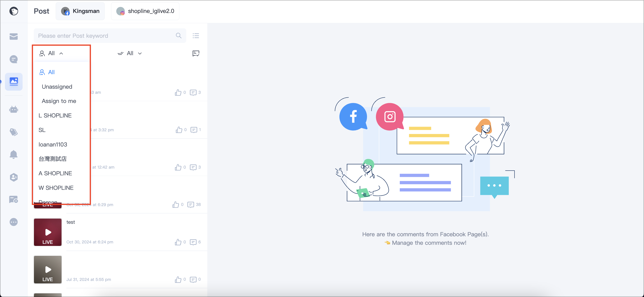644x297 pixels.
Task: Click the search magnifier icon
Action: tap(178, 36)
